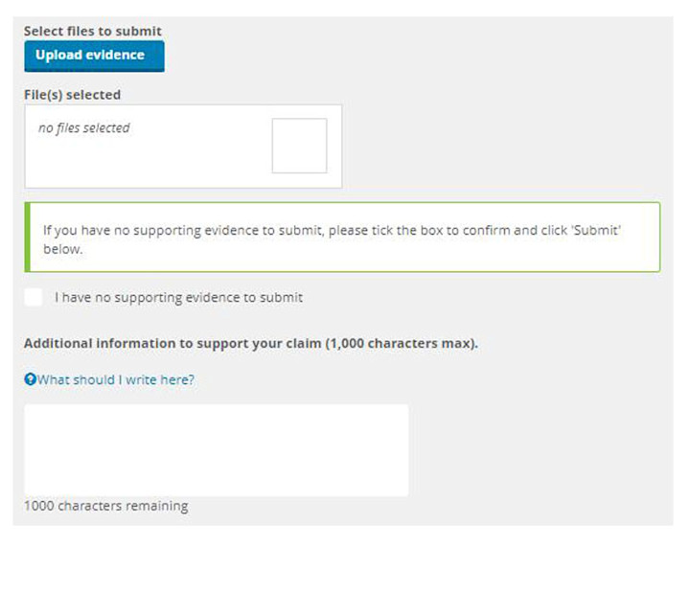
Task: Click the 'I have no supporting evidence to submit' label
Action: click(x=178, y=298)
